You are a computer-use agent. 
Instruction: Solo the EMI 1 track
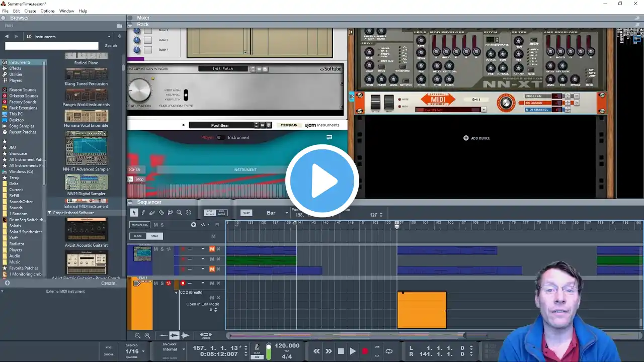pyautogui.click(x=162, y=283)
